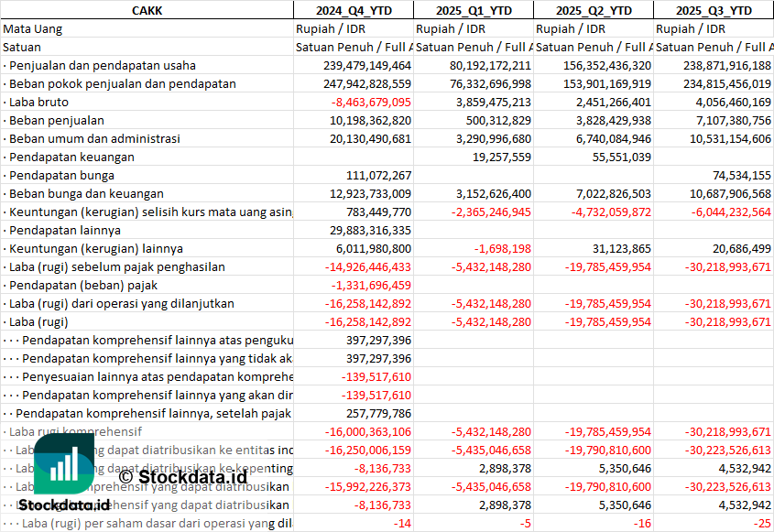
Task: Click Satuan Penuh cell under 2024_Q4_YTD
Action: 354,48
